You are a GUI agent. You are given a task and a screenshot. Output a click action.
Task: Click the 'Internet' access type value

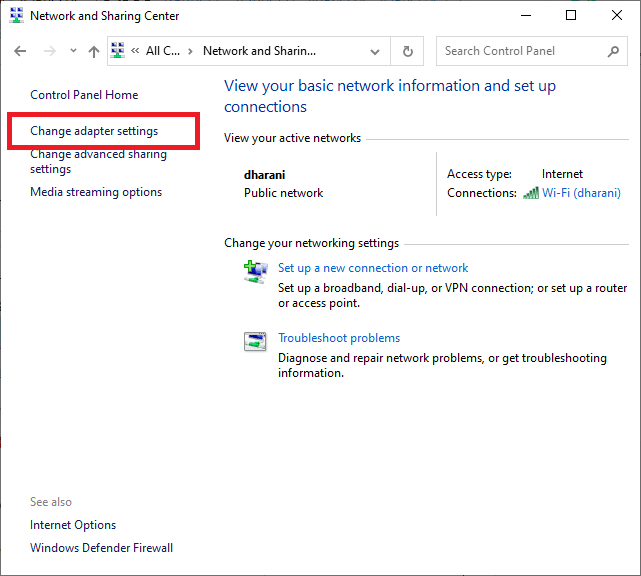[562, 174]
